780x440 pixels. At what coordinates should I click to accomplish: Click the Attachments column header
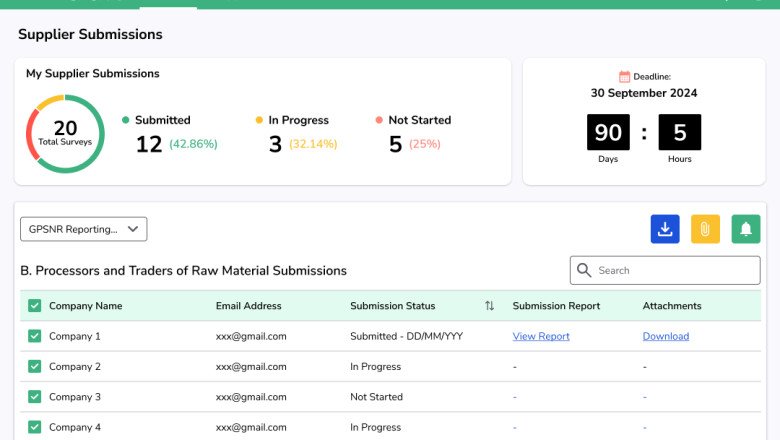tap(672, 306)
